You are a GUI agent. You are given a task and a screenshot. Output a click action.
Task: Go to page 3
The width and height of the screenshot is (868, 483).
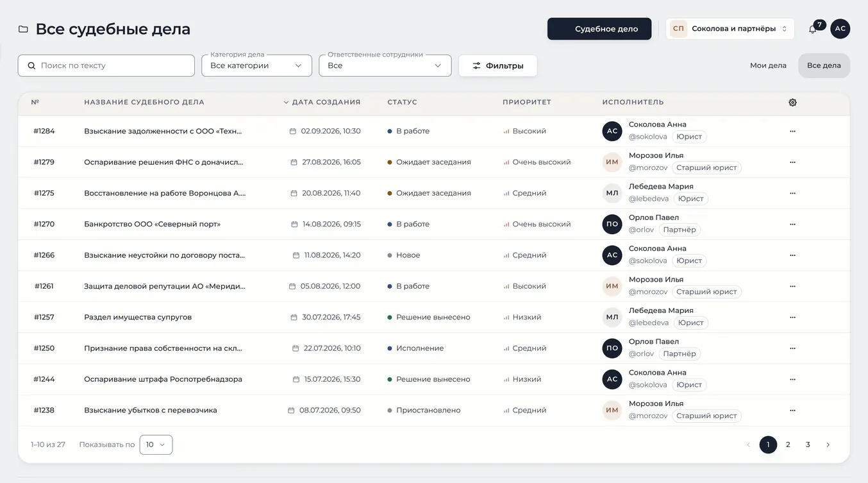pos(808,445)
